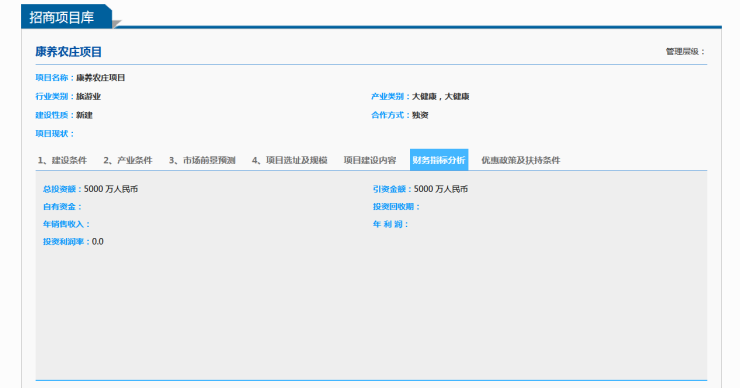The image size is (740, 388).
Task: Click the 合作方式 value 独资
Action: click(420, 115)
